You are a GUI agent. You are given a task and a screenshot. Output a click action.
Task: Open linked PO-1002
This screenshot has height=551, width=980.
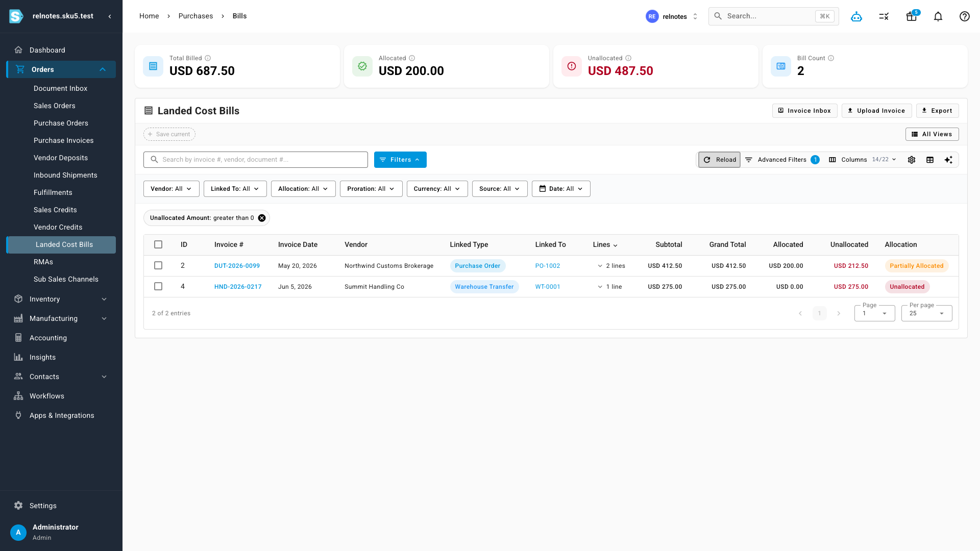coord(547,266)
